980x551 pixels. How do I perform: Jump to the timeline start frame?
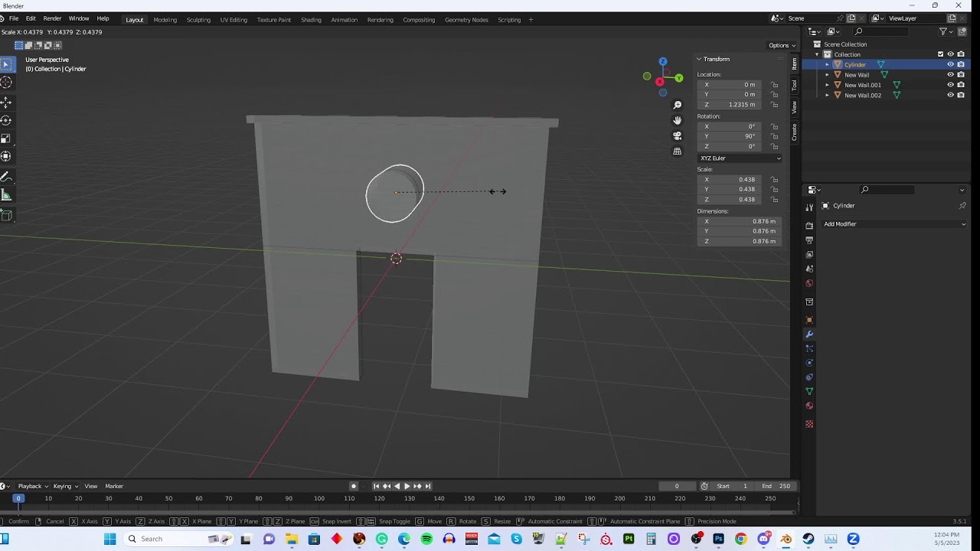pos(376,486)
